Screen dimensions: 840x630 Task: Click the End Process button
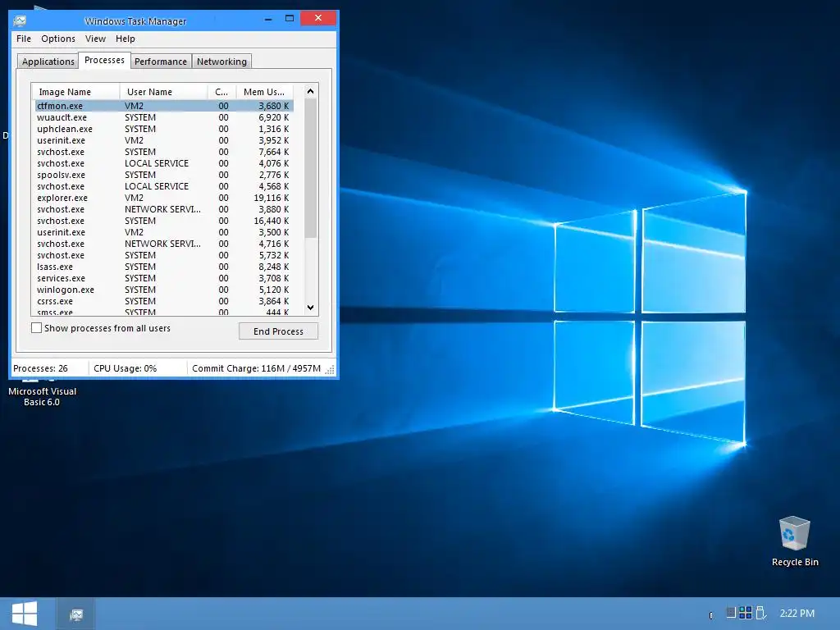pyautogui.click(x=278, y=331)
